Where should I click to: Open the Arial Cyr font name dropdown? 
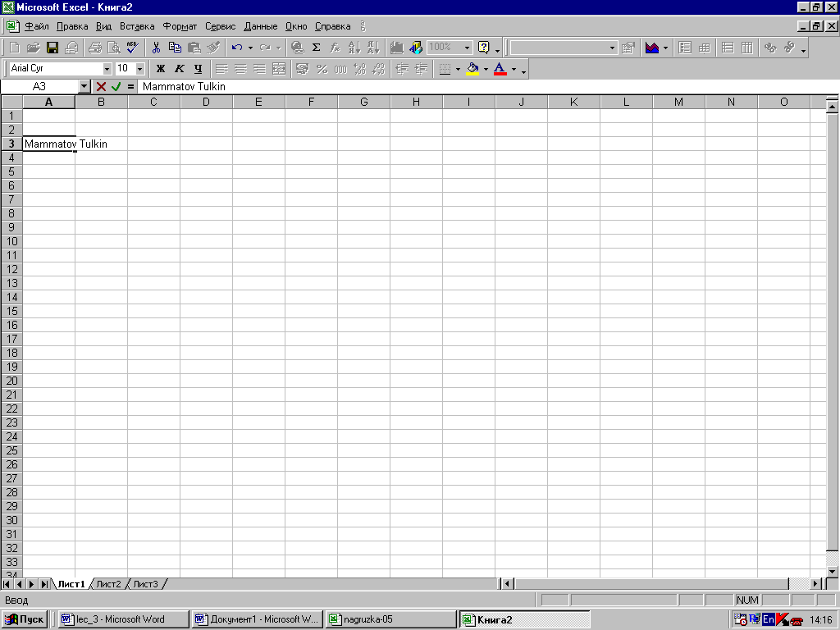107,69
